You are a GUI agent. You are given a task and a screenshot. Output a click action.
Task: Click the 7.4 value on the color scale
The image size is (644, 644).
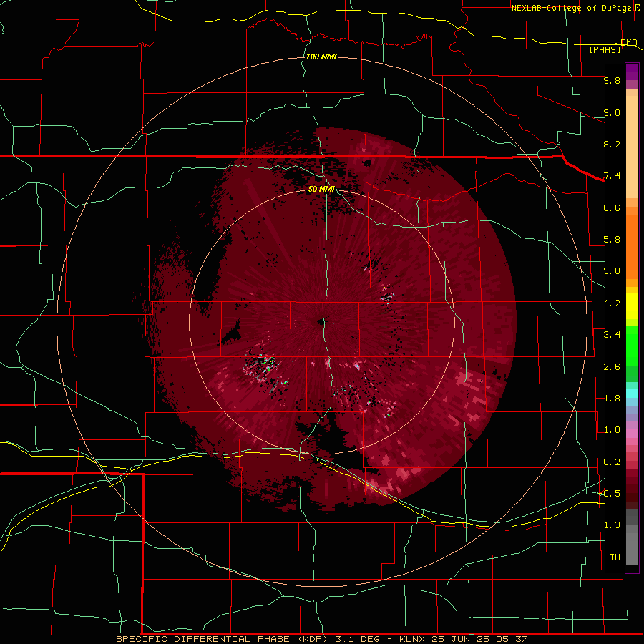(x=612, y=176)
